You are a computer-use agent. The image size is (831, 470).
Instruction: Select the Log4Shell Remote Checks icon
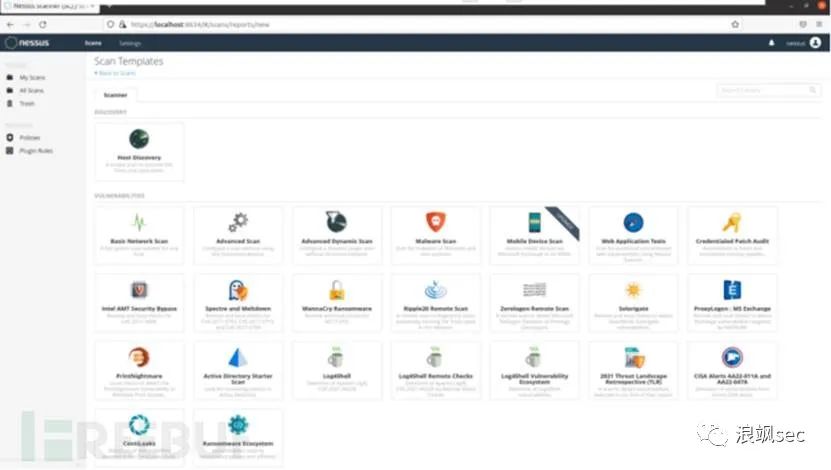[435, 357]
